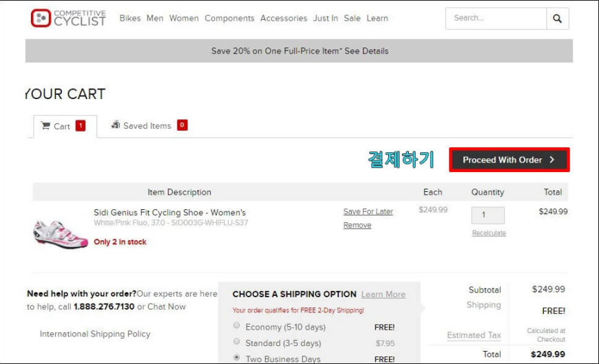The height and width of the screenshot is (364, 599).
Task: Click the Saved Items tab icon
Action: coord(116,125)
